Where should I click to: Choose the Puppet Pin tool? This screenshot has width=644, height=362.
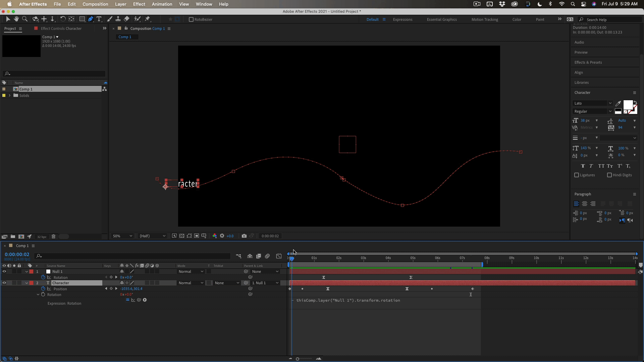tap(148, 19)
